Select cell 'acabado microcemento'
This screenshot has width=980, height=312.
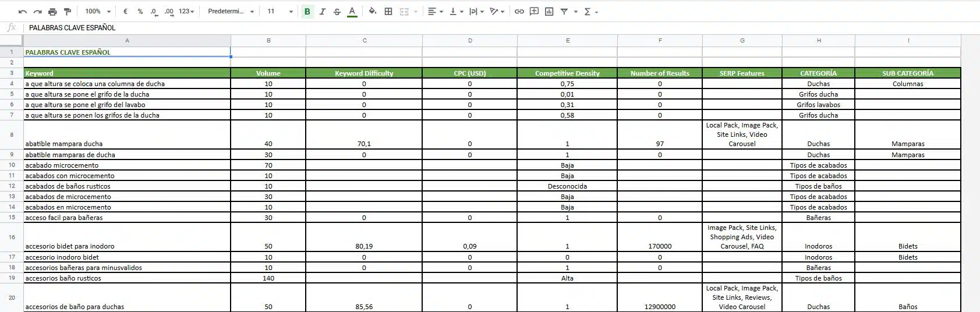click(x=127, y=165)
